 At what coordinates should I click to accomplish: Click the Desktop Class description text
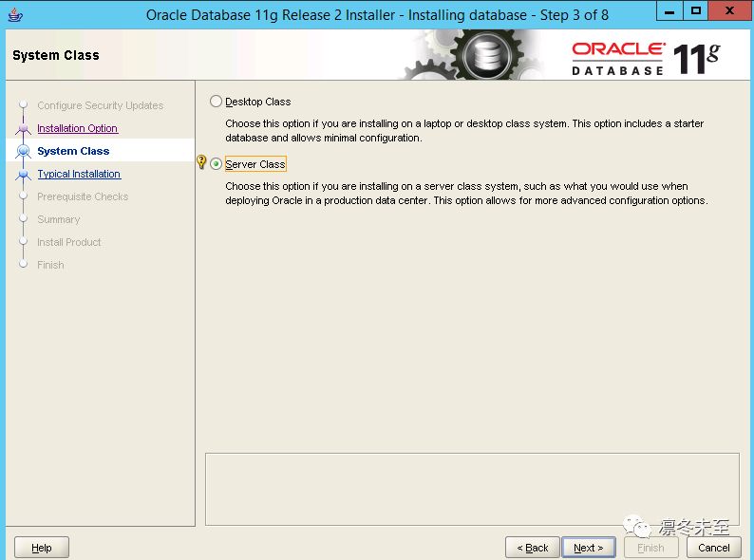(464, 131)
